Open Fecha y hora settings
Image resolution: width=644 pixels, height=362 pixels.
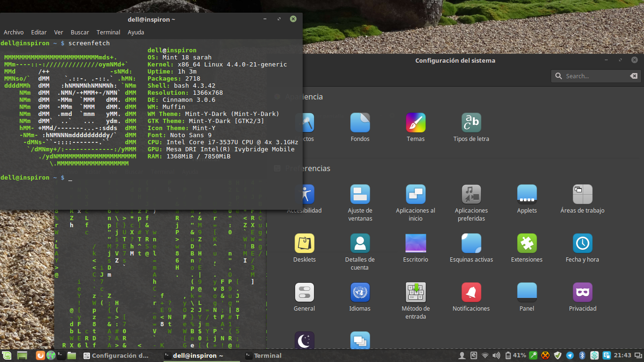583,243
